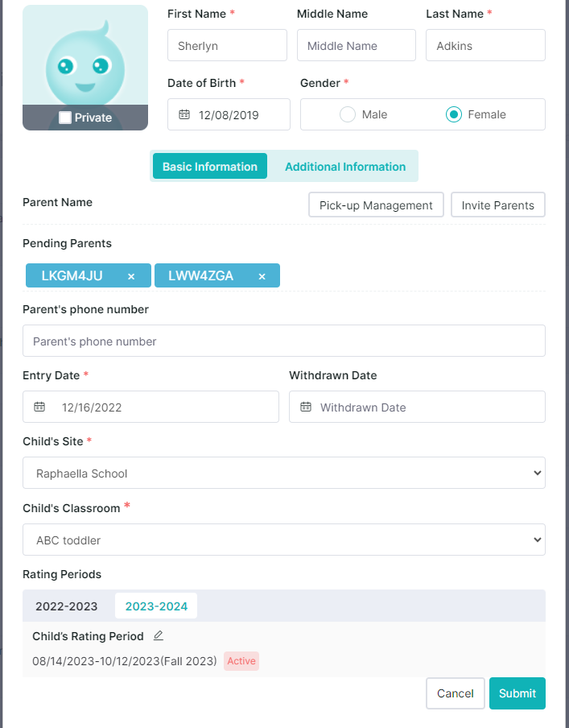Screen dimensions: 569x728
Task: Switch to 2022-2023 rating period tab
Action: click(x=66, y=606)
